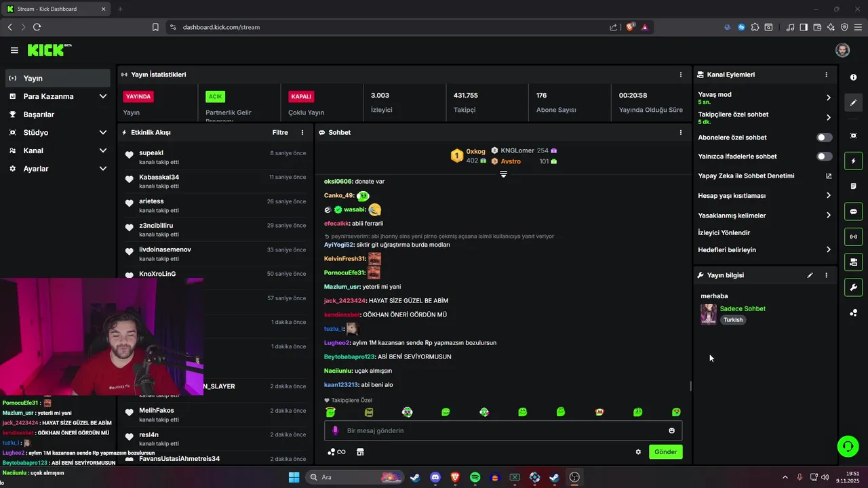Click the Filtre button in Etkinlik Akışı
The width and height of the screenshot is (868, 488).
coord(280,133)
